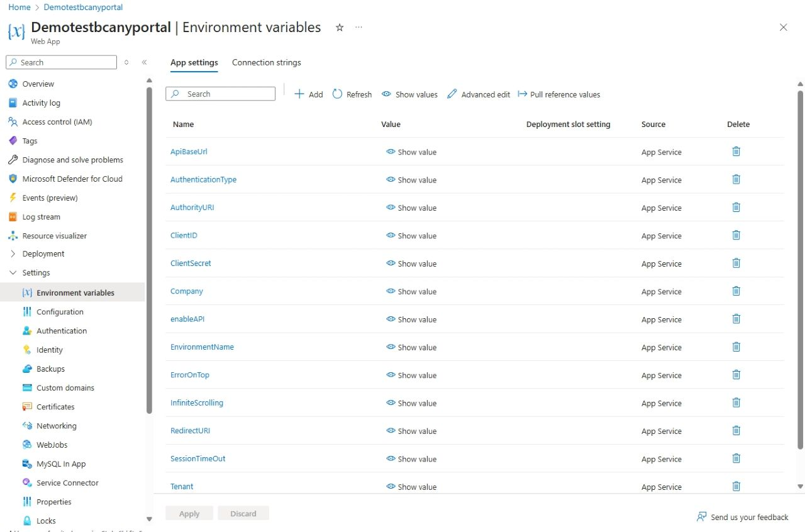Show value for Company
This screenshot has height=532, width=805.
pos(411,291)
